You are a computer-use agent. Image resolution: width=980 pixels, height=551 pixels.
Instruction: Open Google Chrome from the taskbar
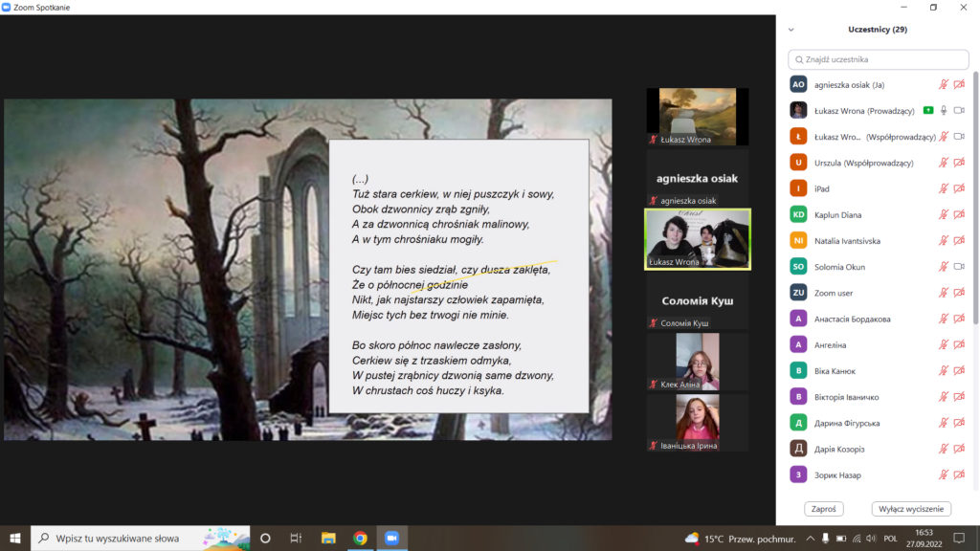coord(359,538)
